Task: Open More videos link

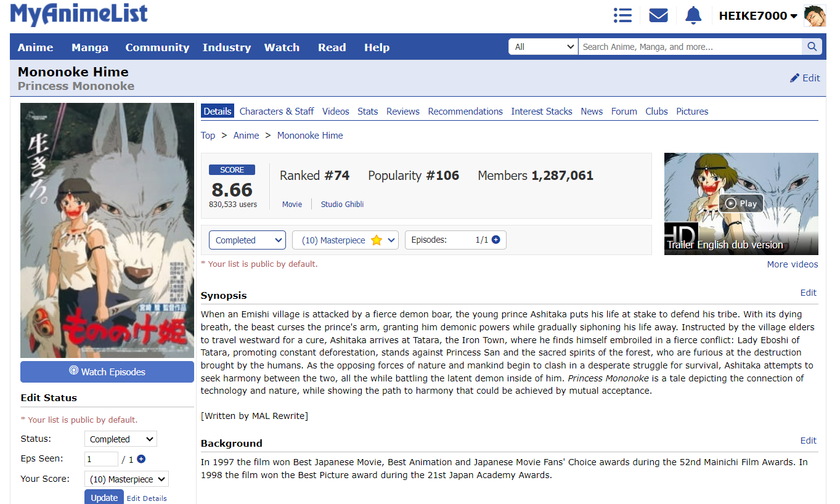Action: pyautogui.click(x=793, y=264)
